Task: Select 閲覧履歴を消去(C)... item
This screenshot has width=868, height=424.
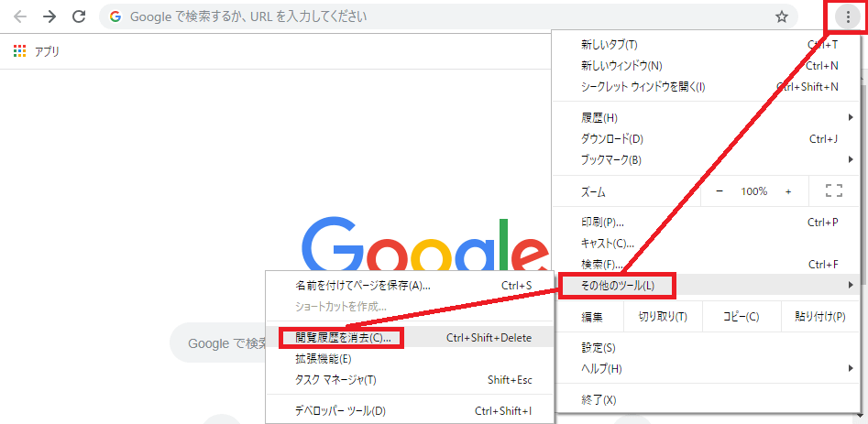Action: [410, 338]
